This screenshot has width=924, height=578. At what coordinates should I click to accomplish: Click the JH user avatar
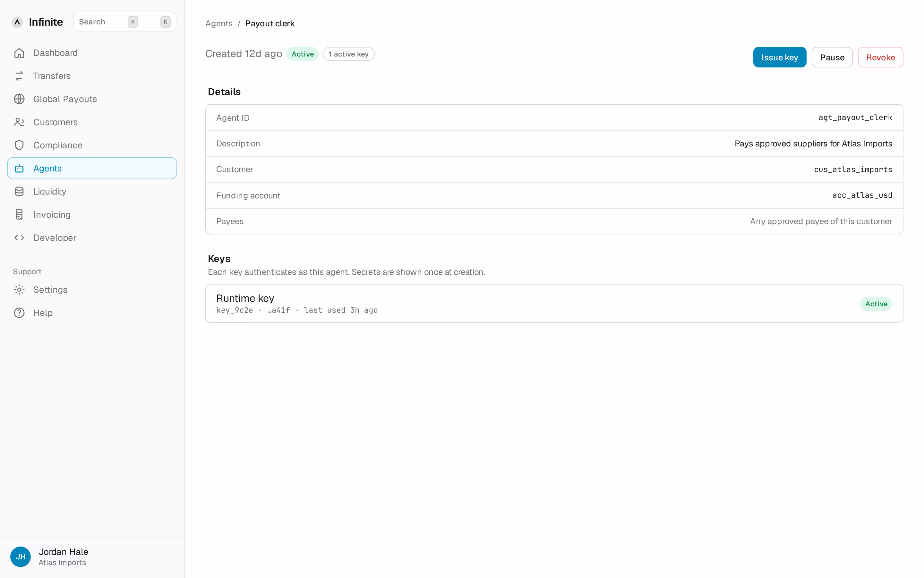point(21,556)
